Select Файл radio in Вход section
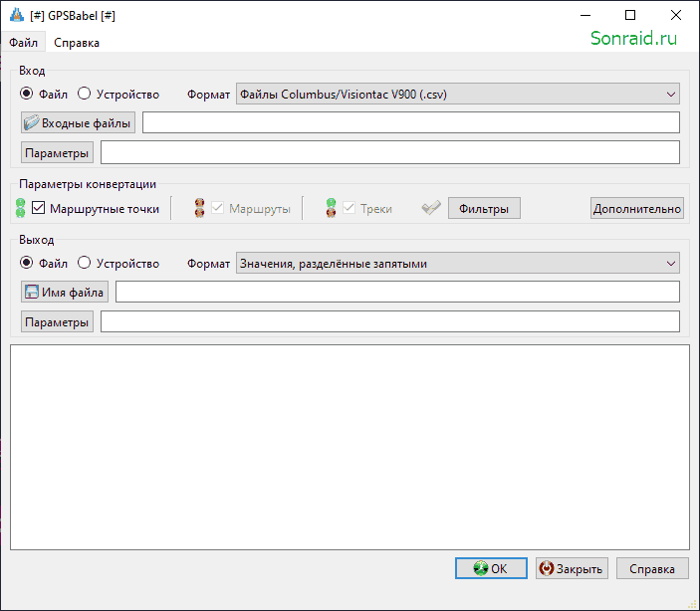This screenshot has width=700, height=611. (26, 94)
